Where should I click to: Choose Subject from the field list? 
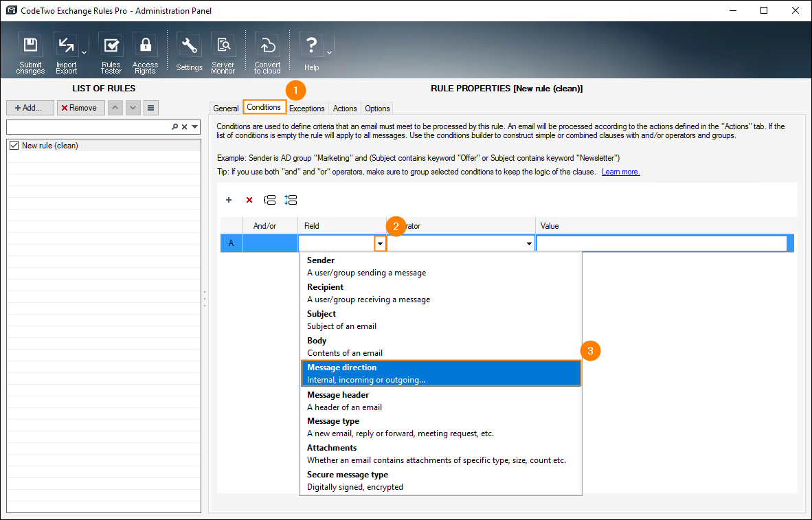point(441,320)
